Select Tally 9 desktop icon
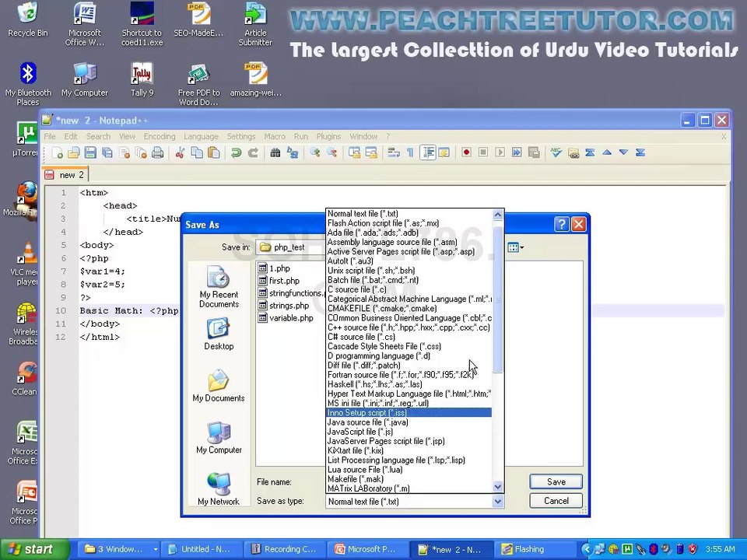 [x=142, y=79]
